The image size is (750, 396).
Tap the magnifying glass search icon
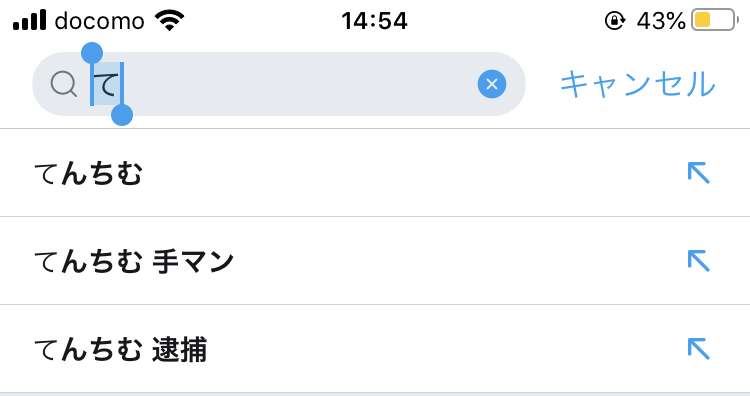point(64,85)
